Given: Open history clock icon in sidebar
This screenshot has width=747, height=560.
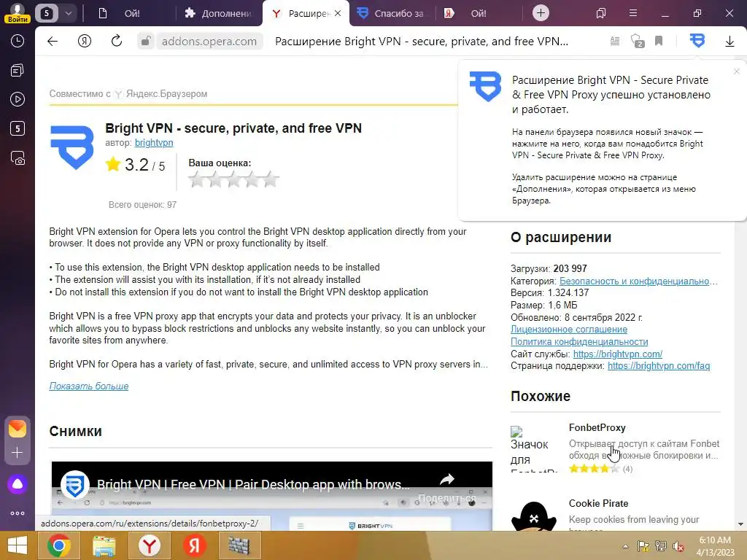Looking at the screenshot, I should pos(18,41).
